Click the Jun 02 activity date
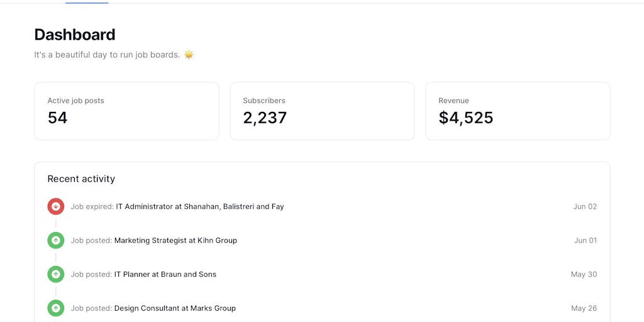The height and width of the screenshot is (322, 644). [585, 206]
